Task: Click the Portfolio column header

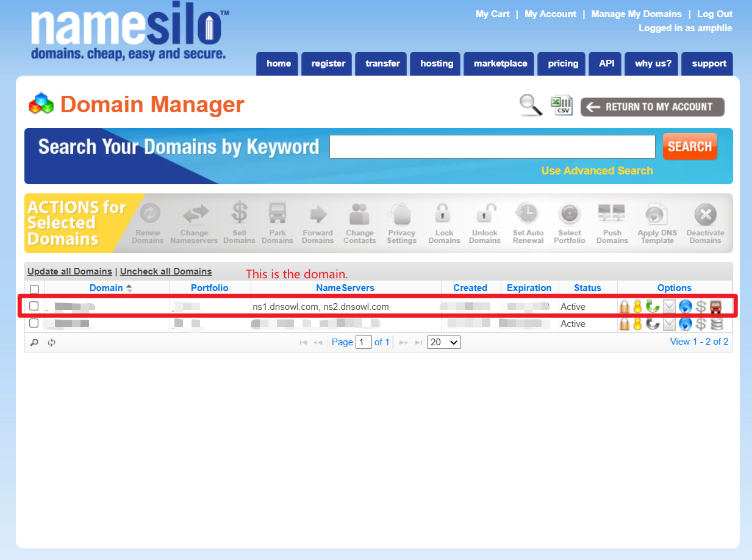Action: point(210,288)
